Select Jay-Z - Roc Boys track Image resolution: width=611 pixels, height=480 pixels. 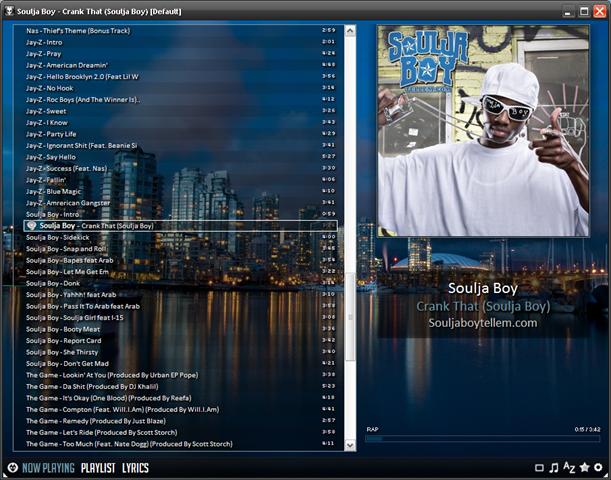tap(180, 100)
